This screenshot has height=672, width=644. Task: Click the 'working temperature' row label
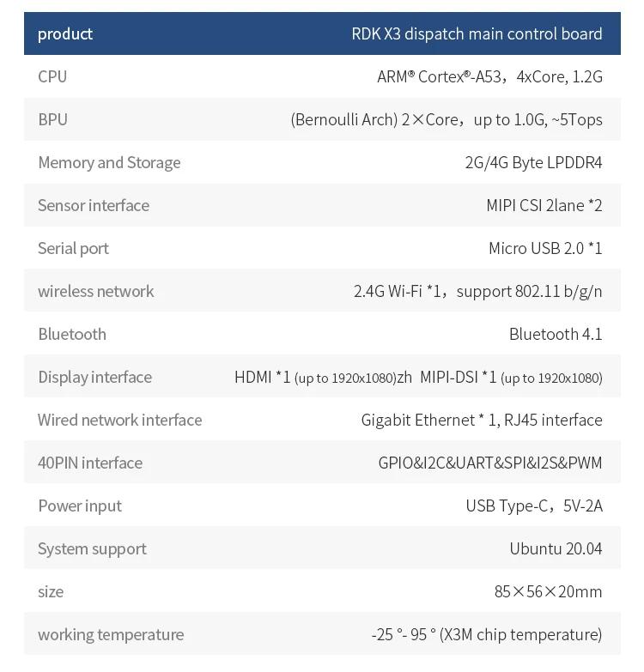pyautogui.click(x=111, y=634)
